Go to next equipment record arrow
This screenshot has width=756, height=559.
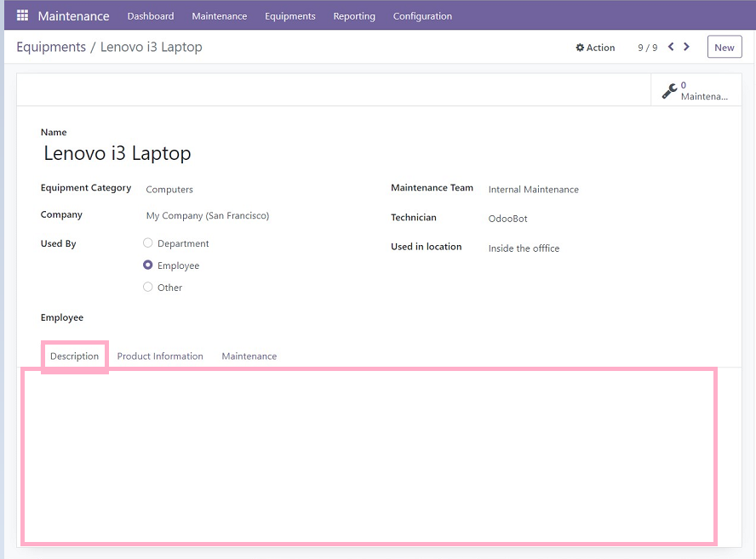coord(687,47)
